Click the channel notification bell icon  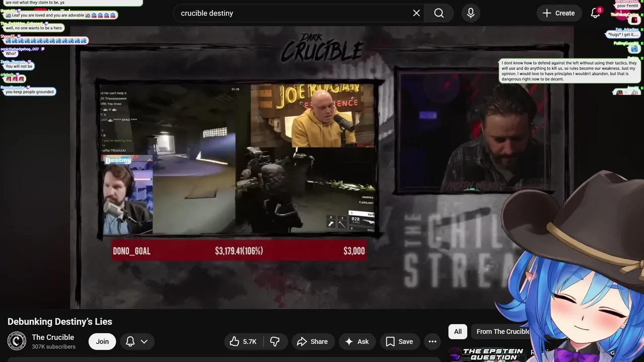coord(130,341)
